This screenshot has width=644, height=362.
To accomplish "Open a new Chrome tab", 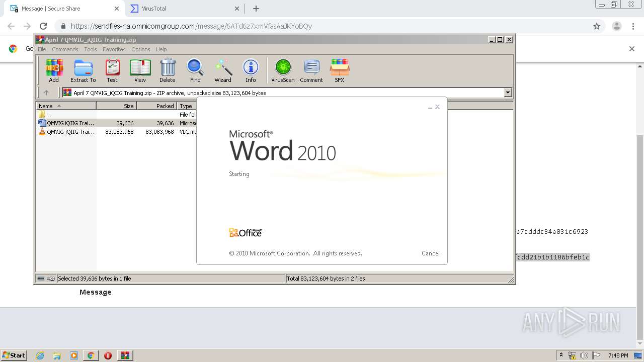I will 256,9.
